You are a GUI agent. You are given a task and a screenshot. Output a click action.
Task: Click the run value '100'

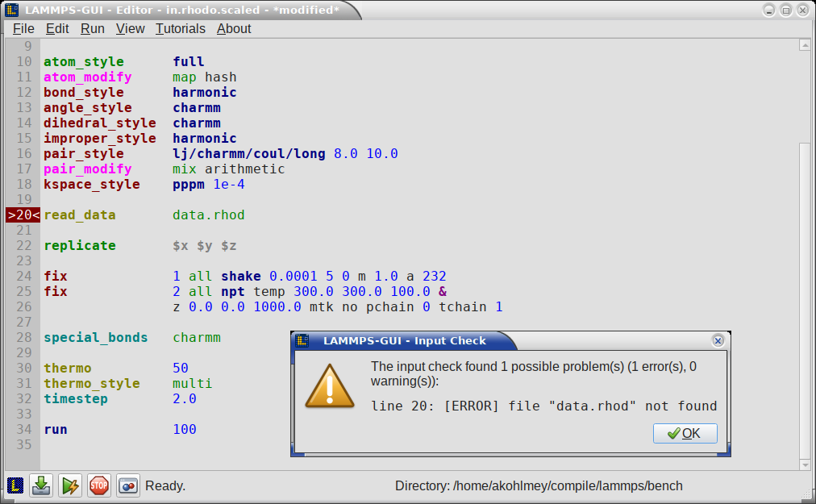coord(185,430)
